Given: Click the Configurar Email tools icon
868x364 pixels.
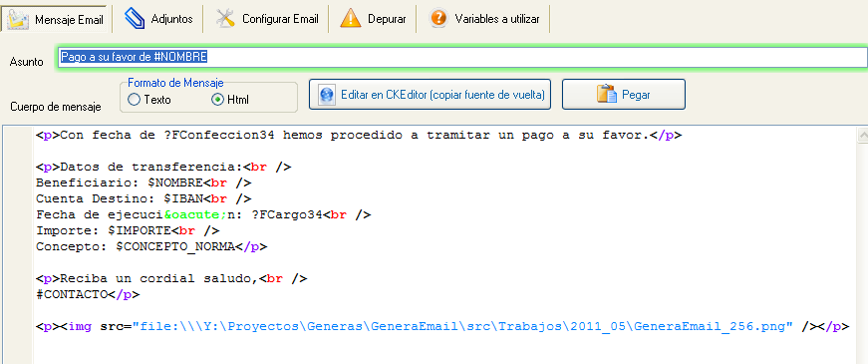Looking at the screenshot, I should (225, 18).
